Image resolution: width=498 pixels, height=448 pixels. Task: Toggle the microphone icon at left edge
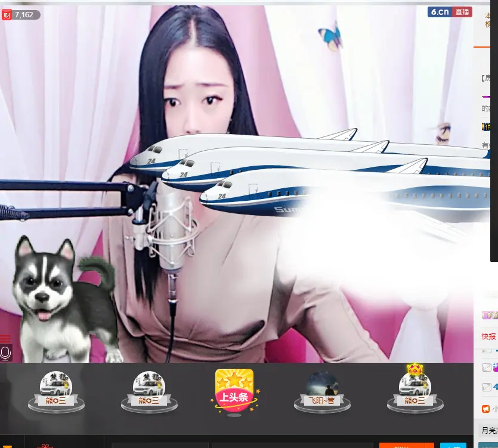5,353
